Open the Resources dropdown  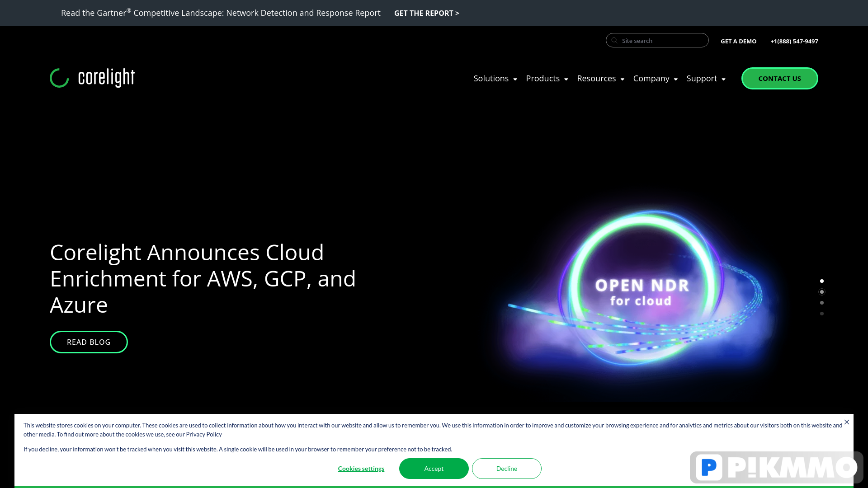click(600, 79)
